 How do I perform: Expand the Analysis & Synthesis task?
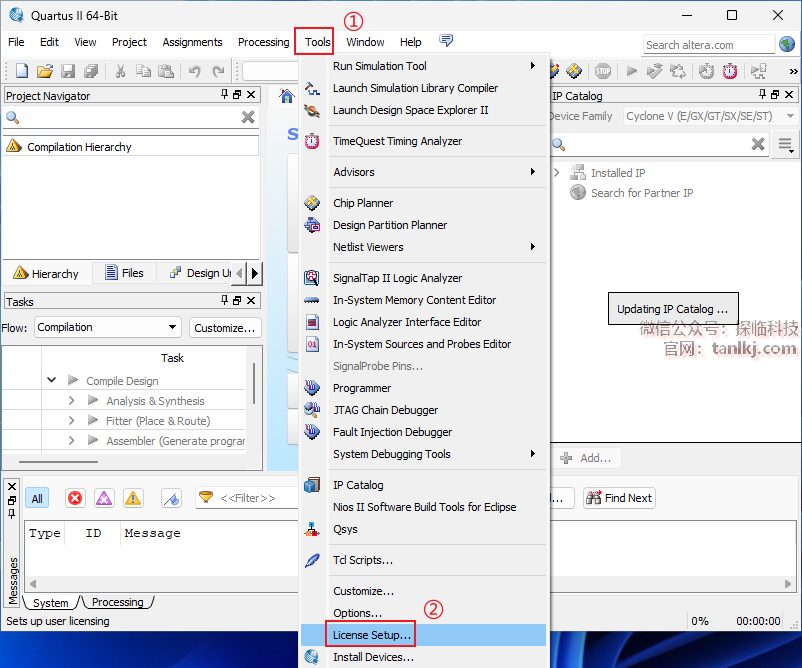coord(72,401)
